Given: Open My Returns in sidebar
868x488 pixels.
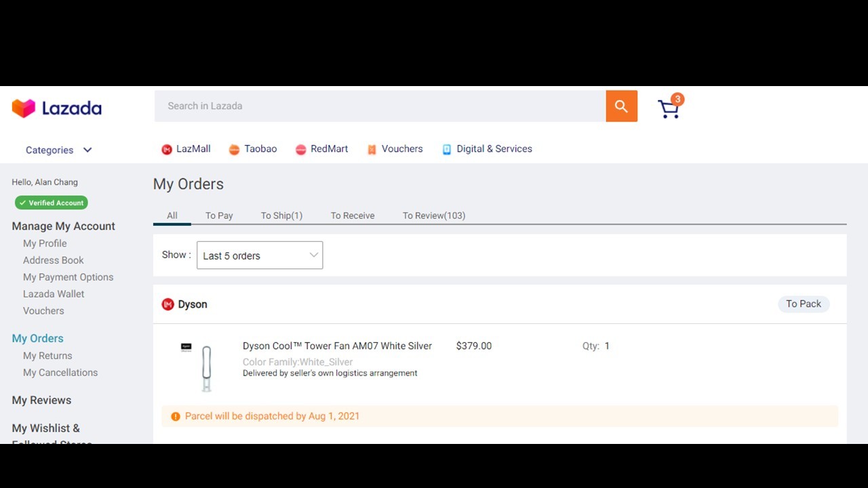Looking at the screenshot, I should (x=47, y=356).
